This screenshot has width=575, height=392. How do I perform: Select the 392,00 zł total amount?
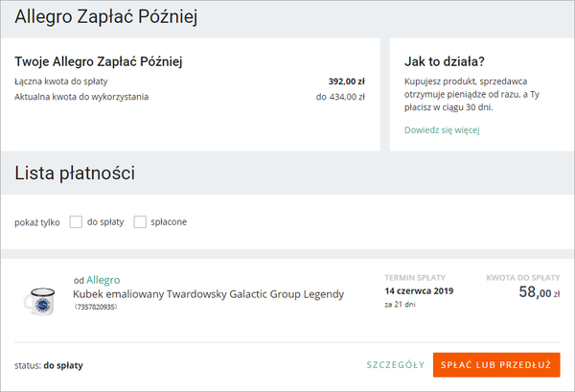(346, 81)
